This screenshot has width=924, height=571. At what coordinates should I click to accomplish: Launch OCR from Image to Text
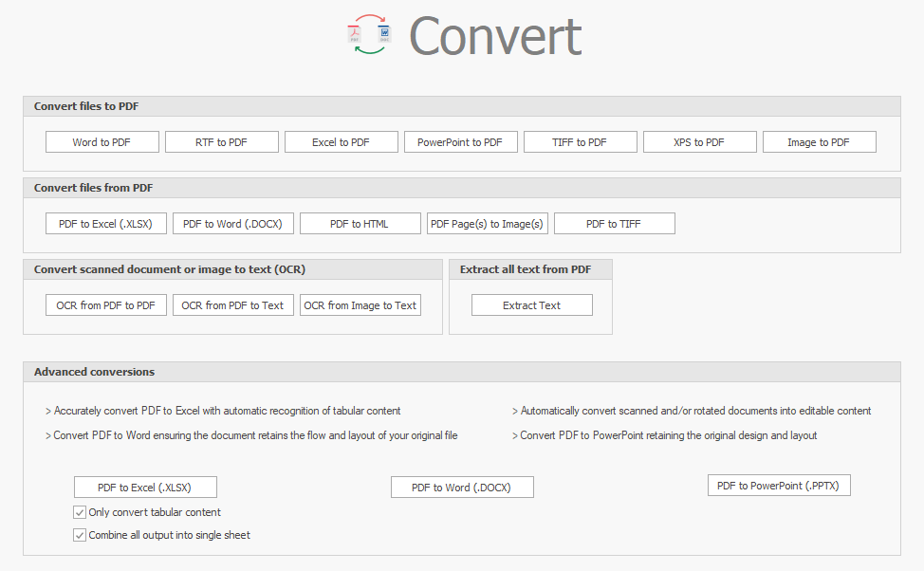pyautogui.click(x=360, y=305)
